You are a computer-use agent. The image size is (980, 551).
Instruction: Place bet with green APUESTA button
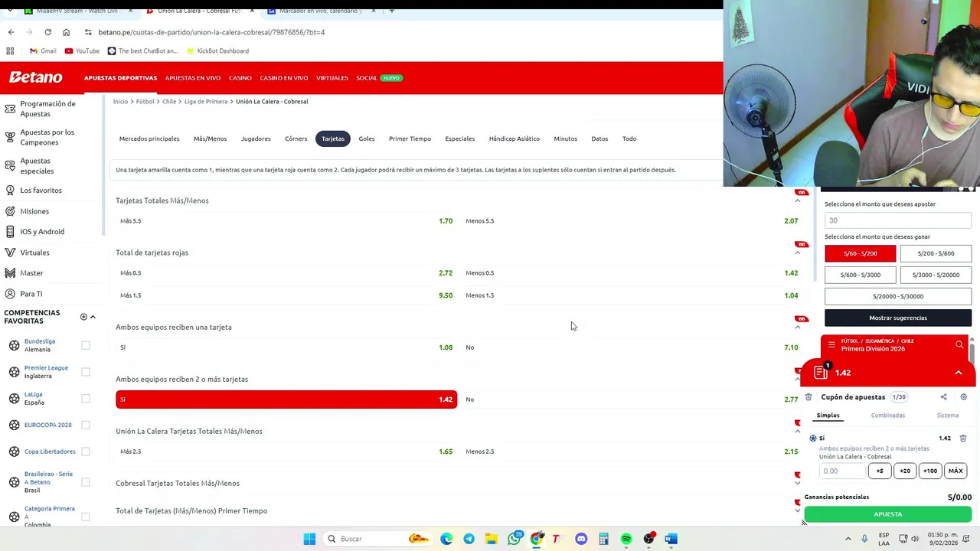coord(888,514)
